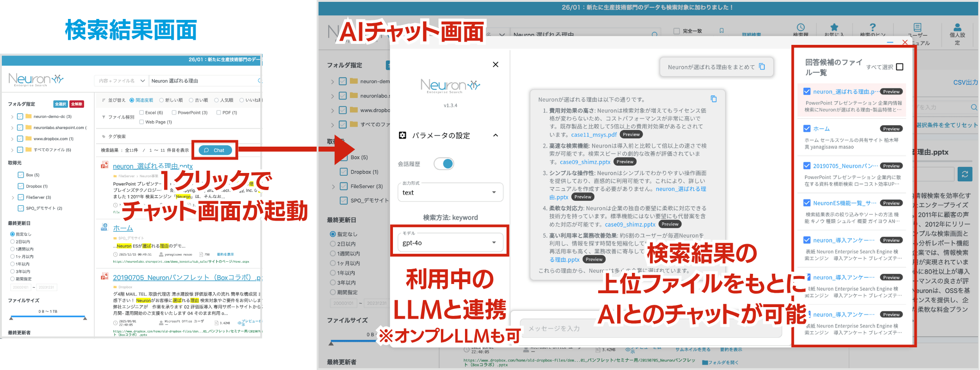The width and height of the screenshot is (980, 370).
Task: Open case11_msys.pdf link in answer
Action: (594, 135)
